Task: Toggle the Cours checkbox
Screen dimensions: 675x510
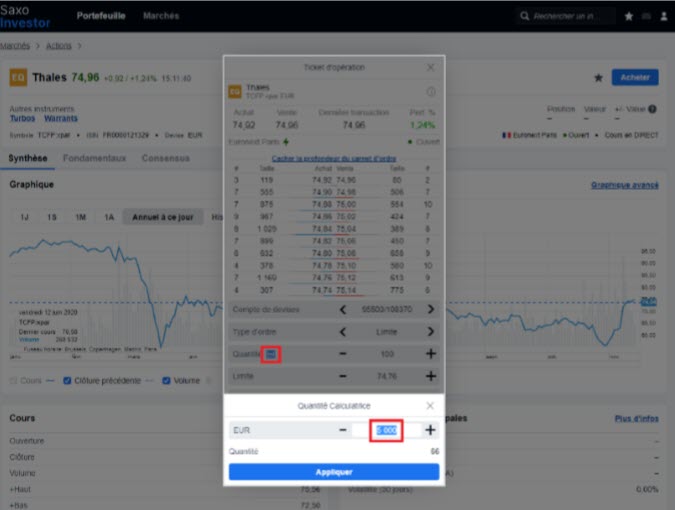Action: pyautogui.click(x=14, y=380)
